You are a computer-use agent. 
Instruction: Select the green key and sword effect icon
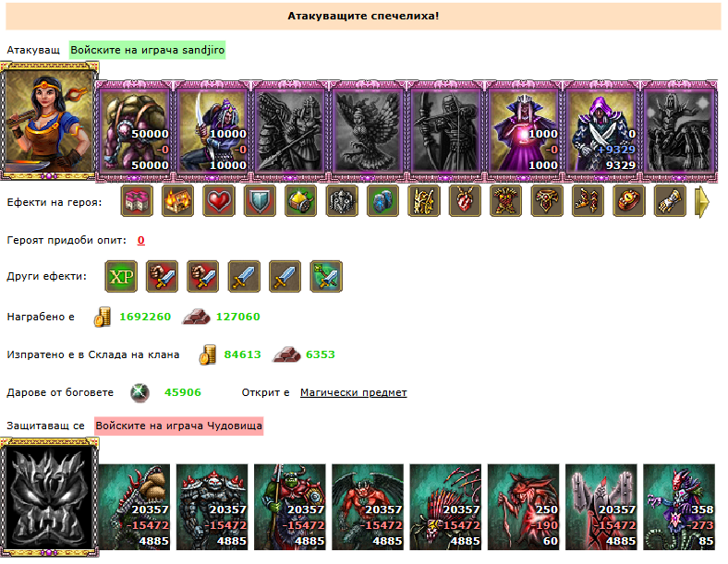tap(326, 276)
